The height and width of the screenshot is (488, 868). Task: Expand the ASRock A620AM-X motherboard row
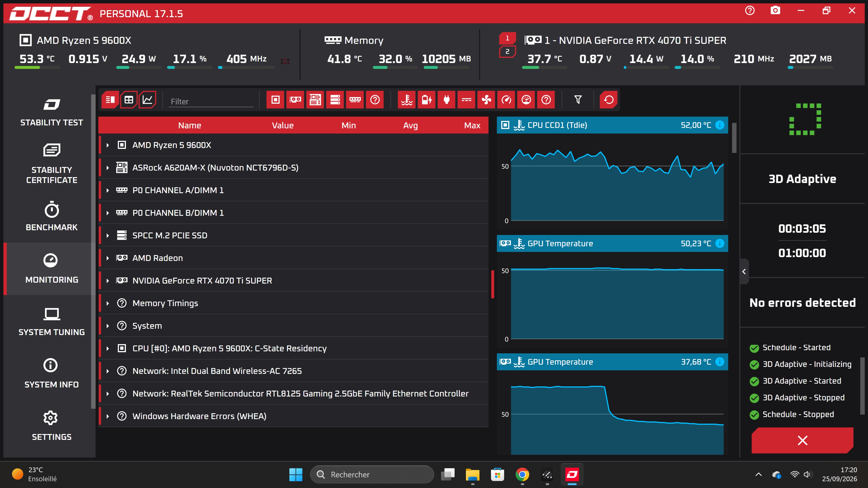pyautogui.click(x=108, y=168)
